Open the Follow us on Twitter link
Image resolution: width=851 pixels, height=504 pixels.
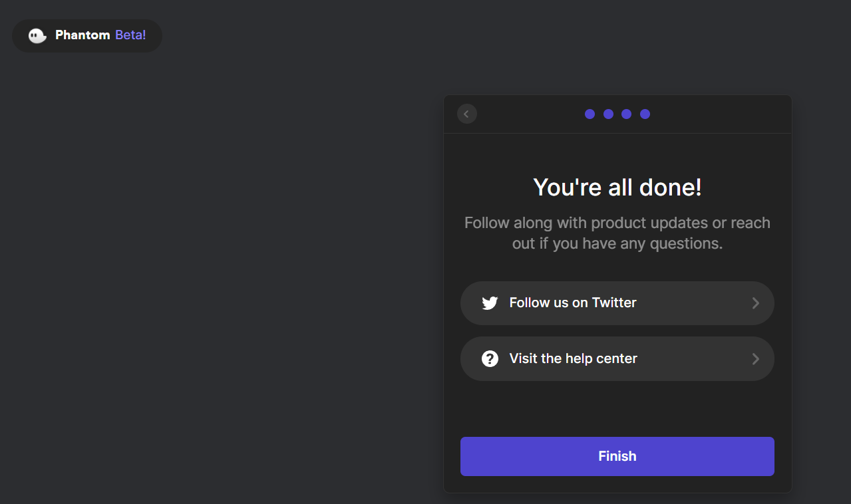click(572, 303)
